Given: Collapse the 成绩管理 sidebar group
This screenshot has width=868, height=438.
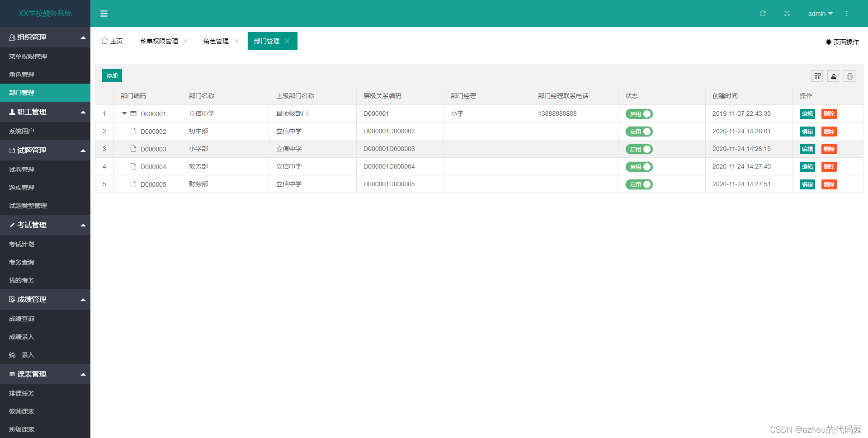Looking at the screenshot, I should tap(45, 299).
